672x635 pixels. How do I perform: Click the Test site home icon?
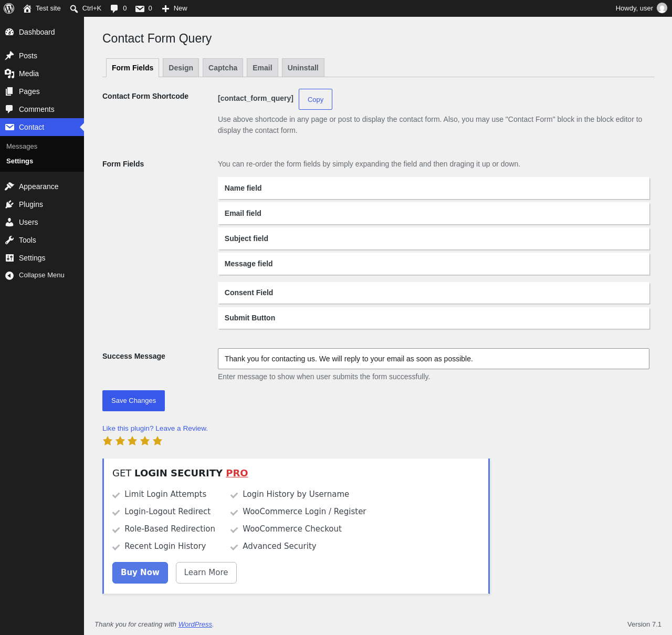(27, 8)
